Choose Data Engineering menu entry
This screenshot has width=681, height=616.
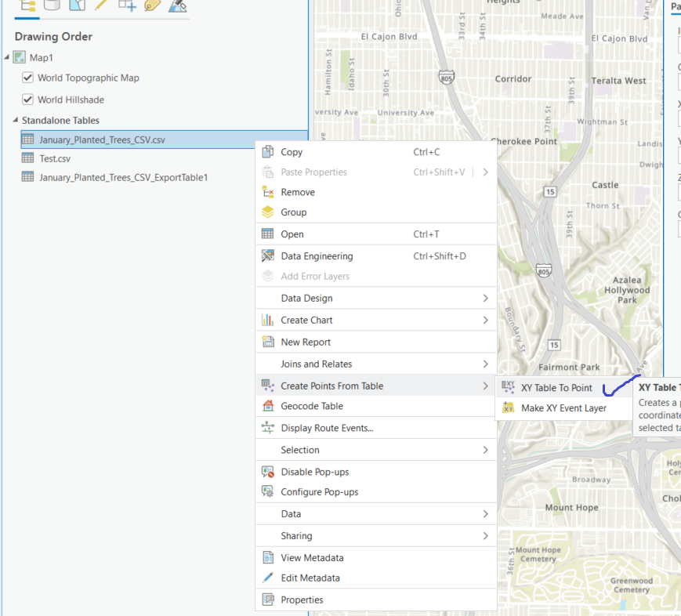[x=375, y=255]
